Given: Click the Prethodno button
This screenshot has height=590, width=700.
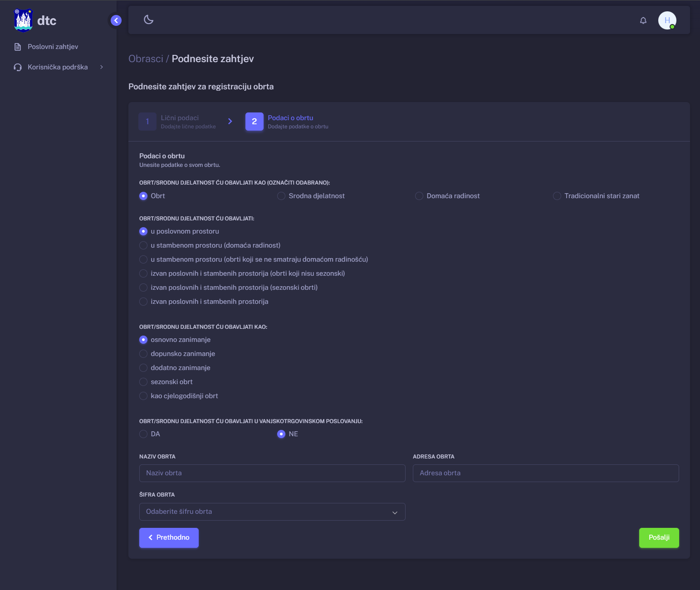Looking at the screenshot, I should coord(169,537).
